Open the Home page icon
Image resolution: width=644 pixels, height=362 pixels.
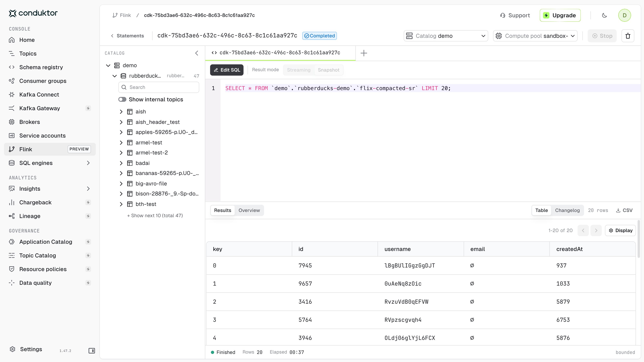pos(12,40)
